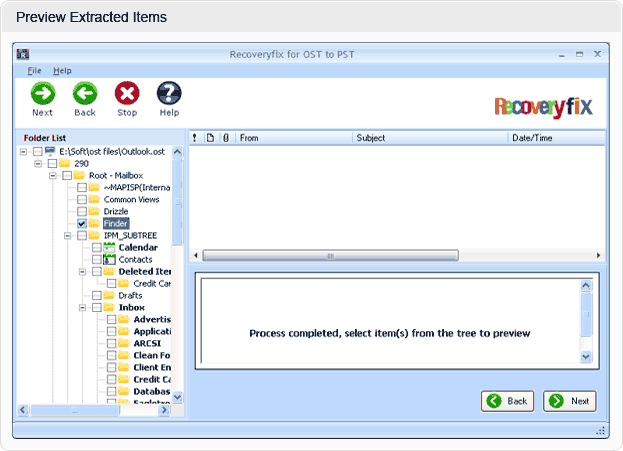
Task: Click the green Back arrow toolbar icon
Action: pyautogui.click(x=85, y=94)
